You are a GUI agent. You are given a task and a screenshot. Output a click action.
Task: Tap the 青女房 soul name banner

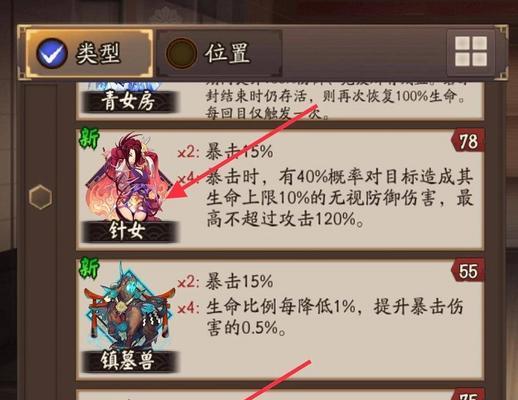129,101
